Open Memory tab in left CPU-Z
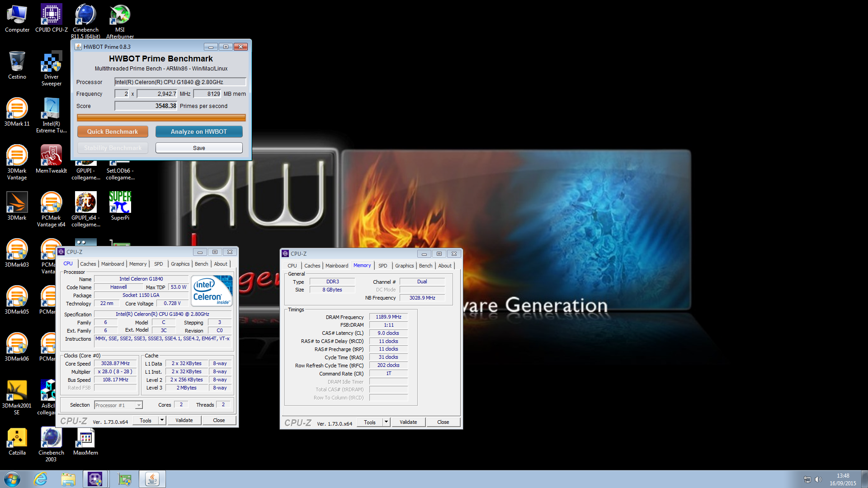 coord(138,264)
